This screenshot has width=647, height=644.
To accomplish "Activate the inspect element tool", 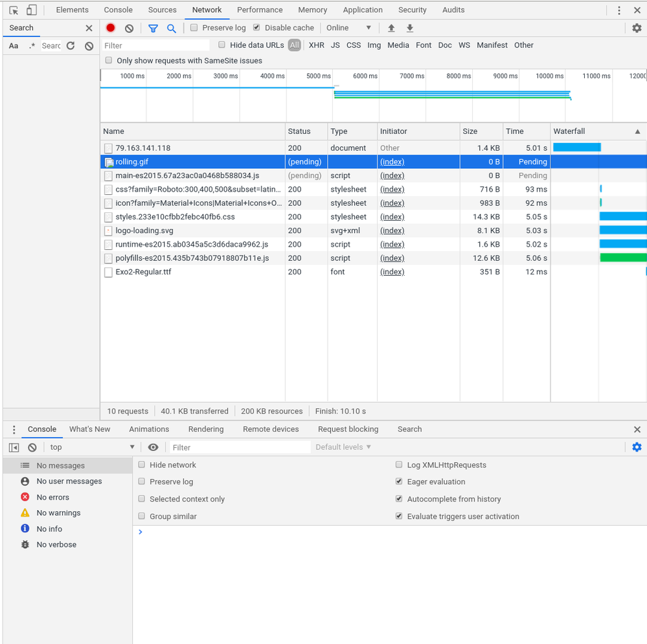I will coord(14,10).
